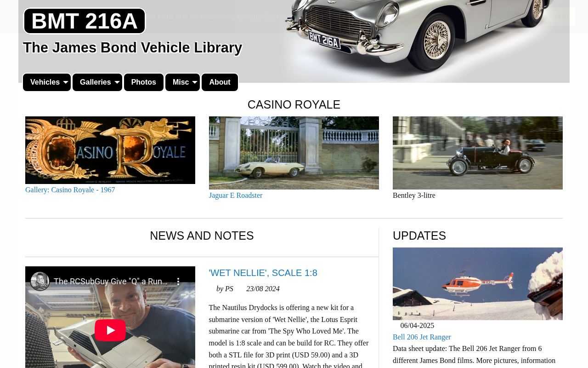This screenshot has height=368, width=588.
Task: Click the Vehicles menu label
Action: [45, 82]
